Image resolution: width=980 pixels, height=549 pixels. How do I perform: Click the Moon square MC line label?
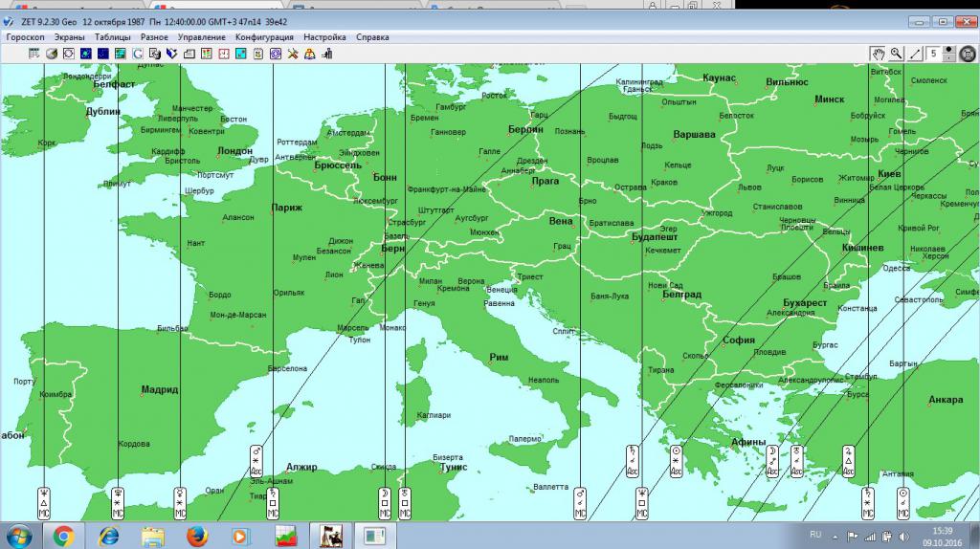(x=385, y=503)
